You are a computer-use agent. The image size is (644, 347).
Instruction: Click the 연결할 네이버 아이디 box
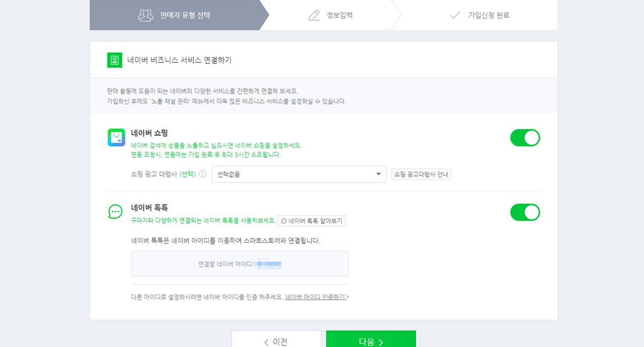tap(240, 264)
